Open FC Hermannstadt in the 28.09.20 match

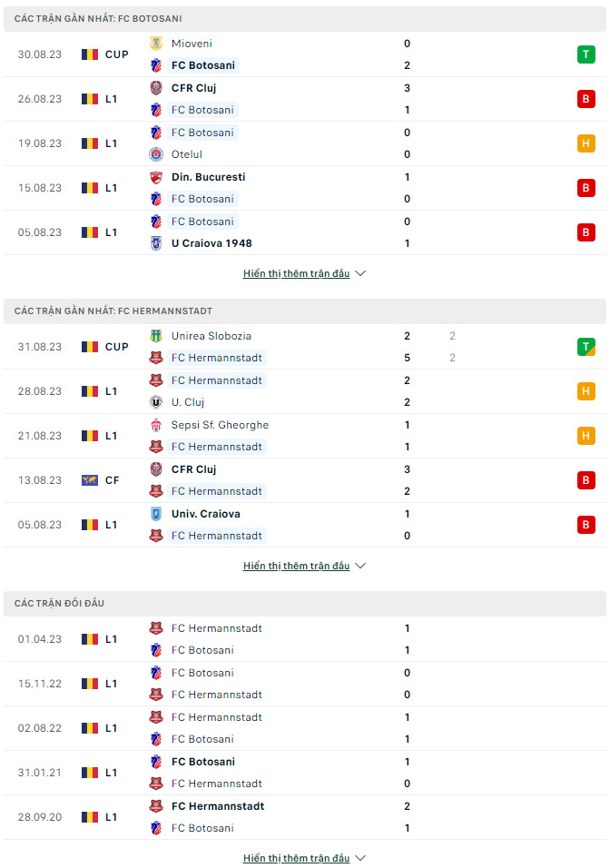218,806
